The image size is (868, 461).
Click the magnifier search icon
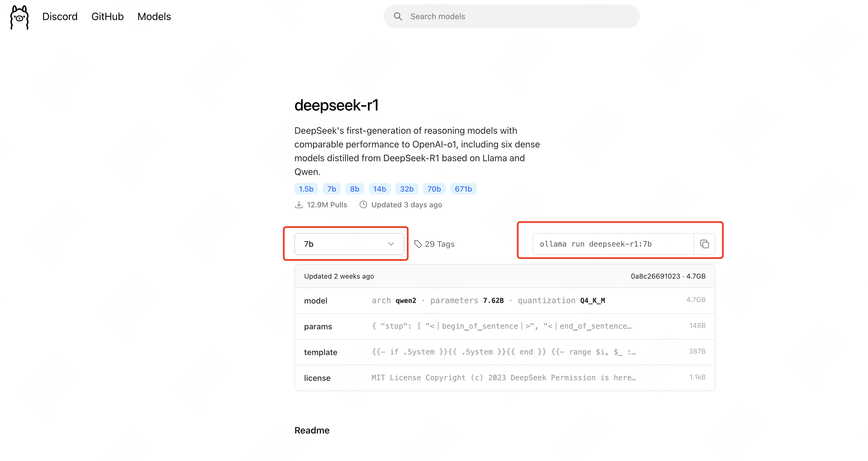point(398,16)
